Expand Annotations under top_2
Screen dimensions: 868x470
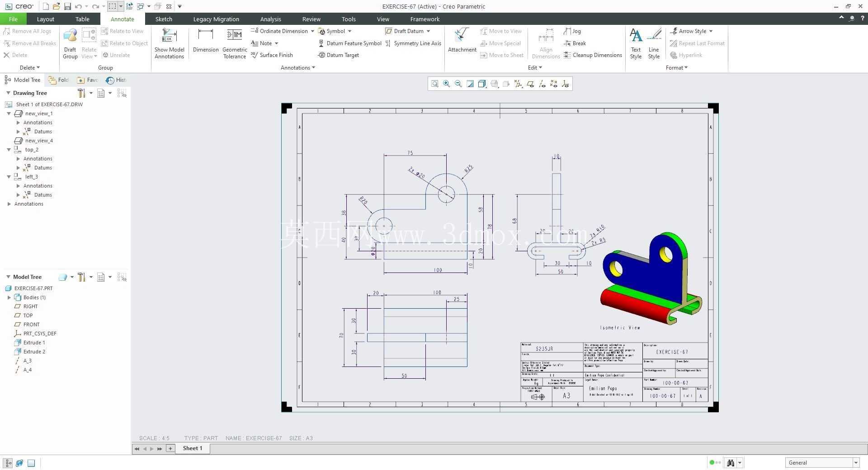click(x=18, y=159)
